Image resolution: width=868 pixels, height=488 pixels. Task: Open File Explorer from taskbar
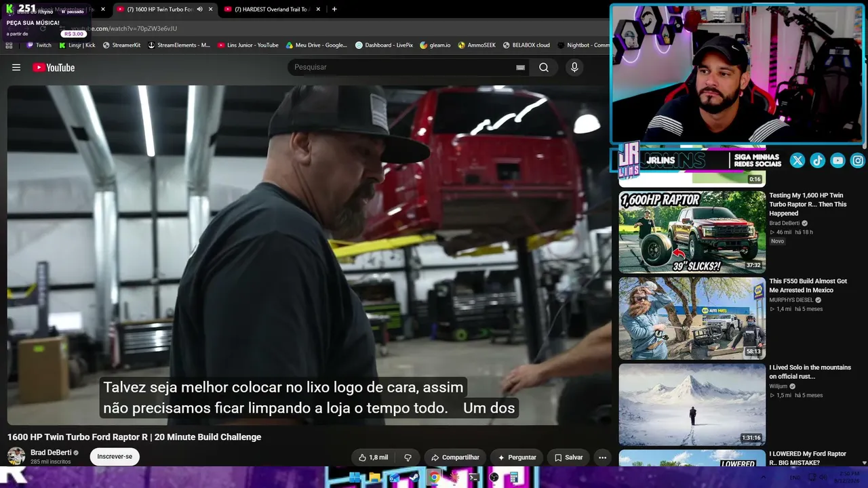(x=374, y=477)
